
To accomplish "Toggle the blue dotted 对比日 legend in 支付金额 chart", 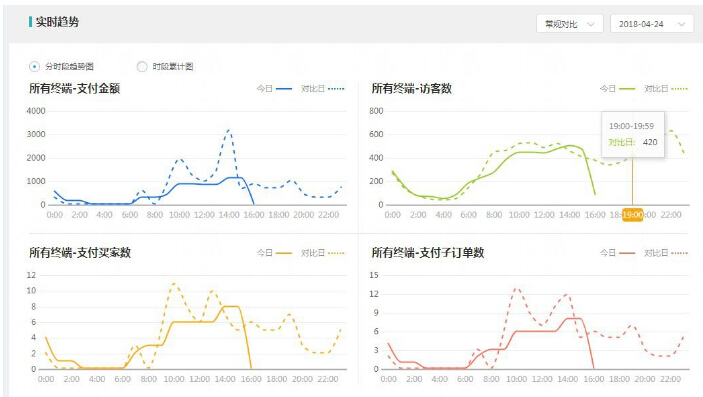I will click(x=322, y=89).
